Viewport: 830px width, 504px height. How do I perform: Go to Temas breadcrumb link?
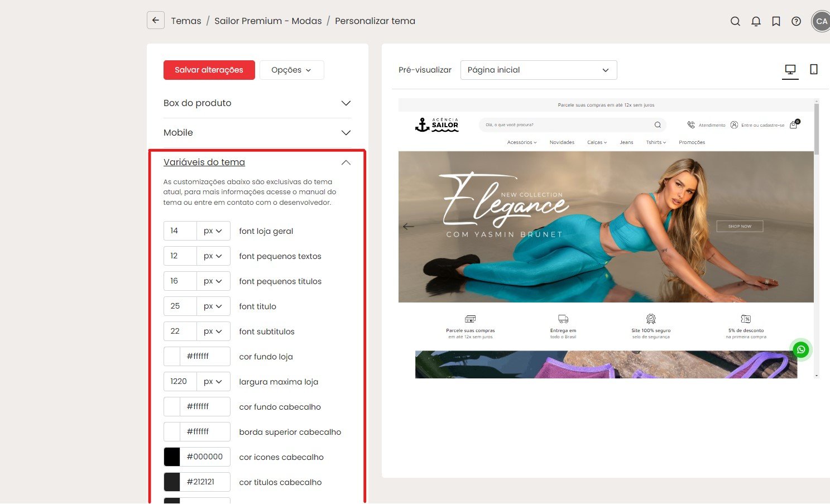coord(186,21)
